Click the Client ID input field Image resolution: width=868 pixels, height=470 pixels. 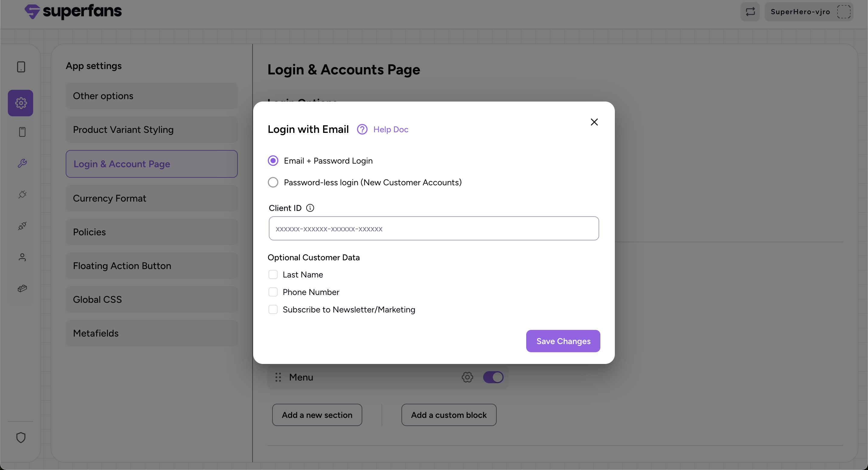pyautogui.click(x=434, y=228)
